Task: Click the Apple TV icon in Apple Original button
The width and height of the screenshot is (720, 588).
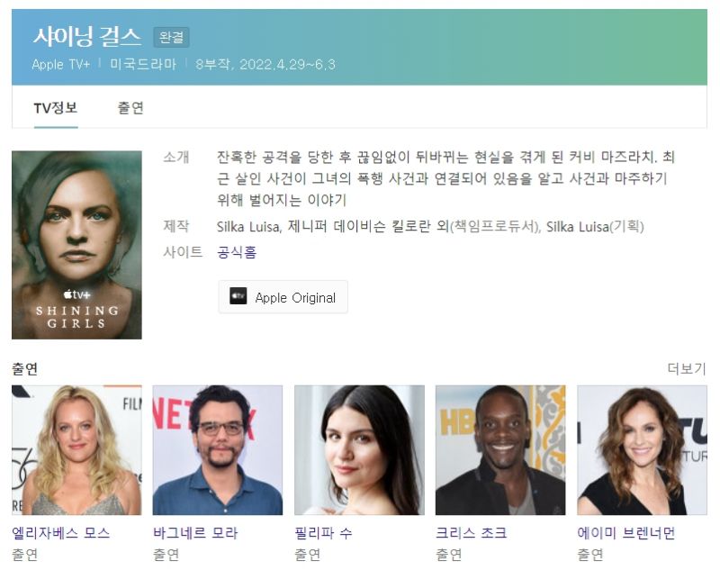Action: point(238,296)
